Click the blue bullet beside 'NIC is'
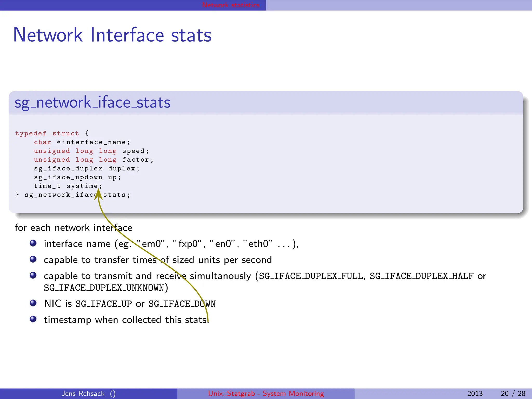 tap(33, 303)
